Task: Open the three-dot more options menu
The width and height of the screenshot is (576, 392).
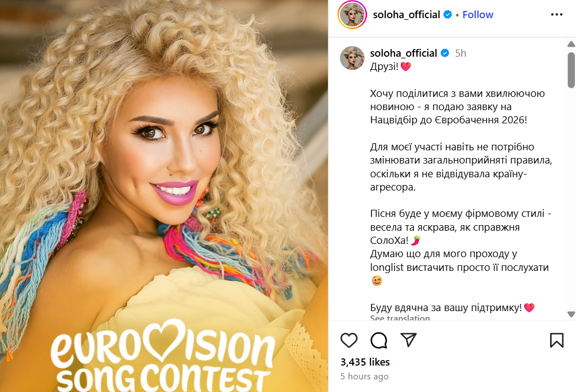Action: point(557,14)
